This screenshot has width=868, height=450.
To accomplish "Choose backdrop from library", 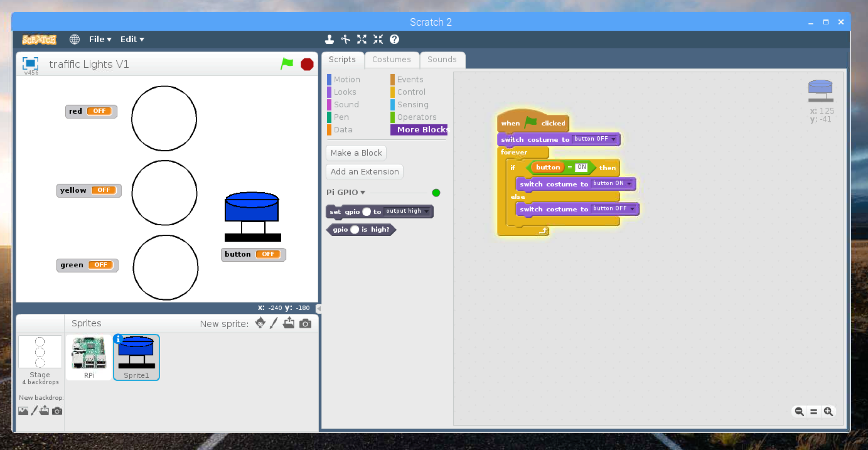I will pyautogui.click(x=23, y=411).
